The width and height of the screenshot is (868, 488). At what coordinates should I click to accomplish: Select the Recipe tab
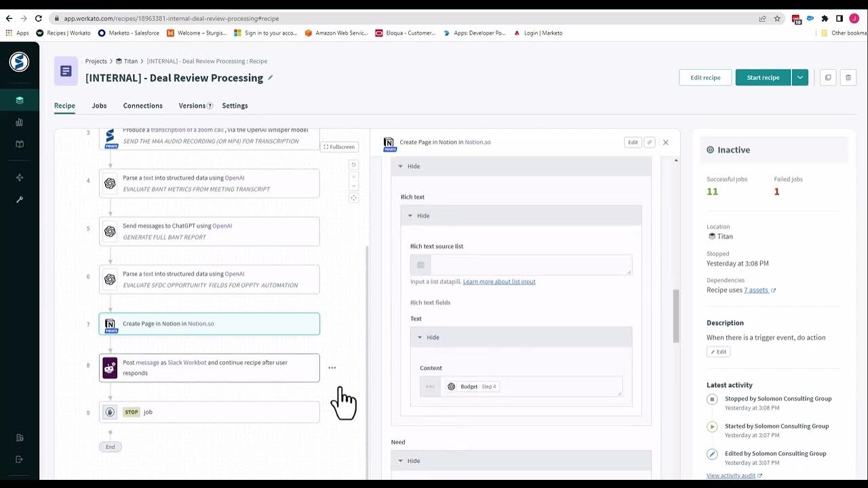(64, 106)
